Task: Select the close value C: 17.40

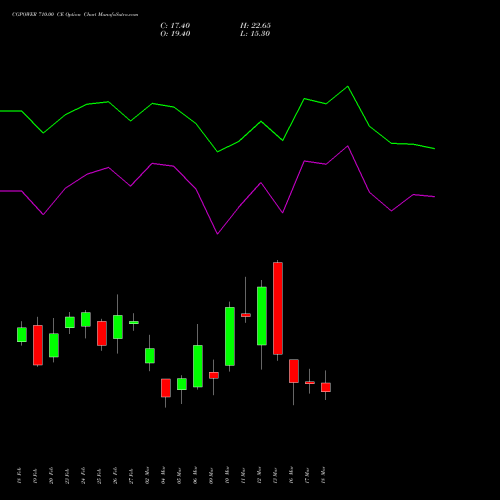Action: pos(175,26)
